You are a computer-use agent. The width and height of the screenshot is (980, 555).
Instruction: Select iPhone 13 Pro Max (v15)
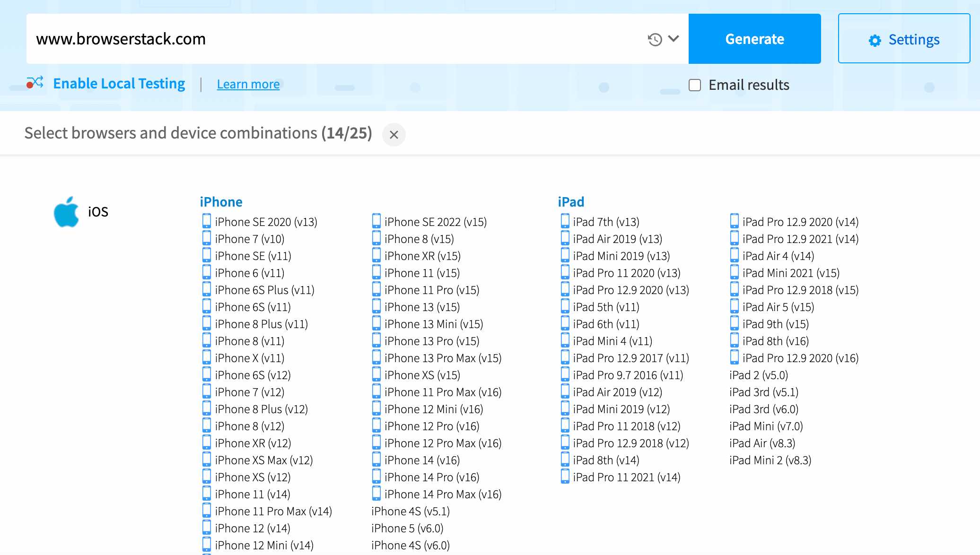click(x=442, y=358)
